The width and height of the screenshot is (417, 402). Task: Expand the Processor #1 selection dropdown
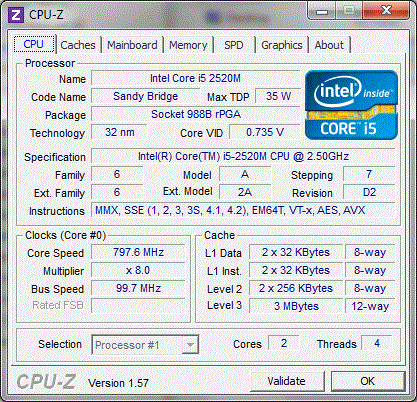click(x=190, y=345)
